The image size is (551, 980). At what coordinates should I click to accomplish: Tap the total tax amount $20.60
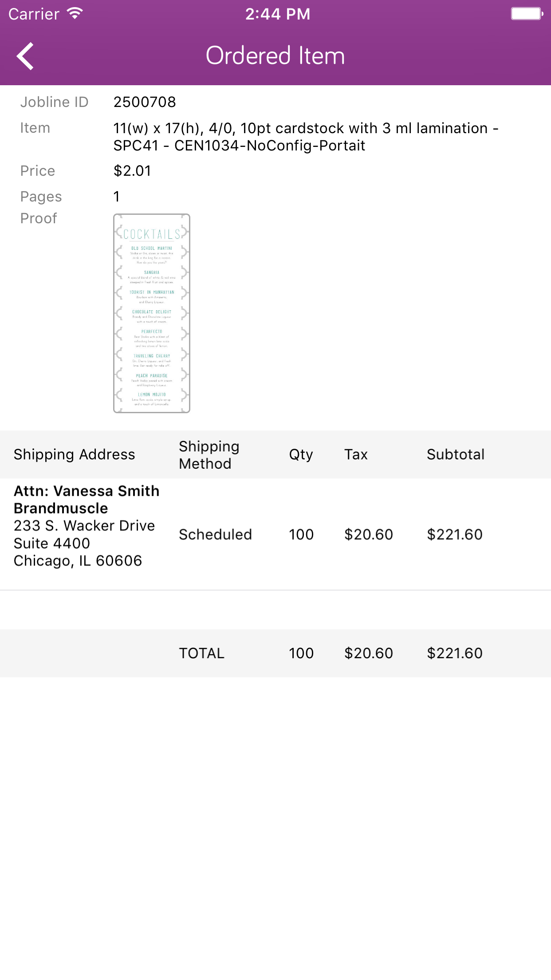pyautogui.click(x=368, y=653)
